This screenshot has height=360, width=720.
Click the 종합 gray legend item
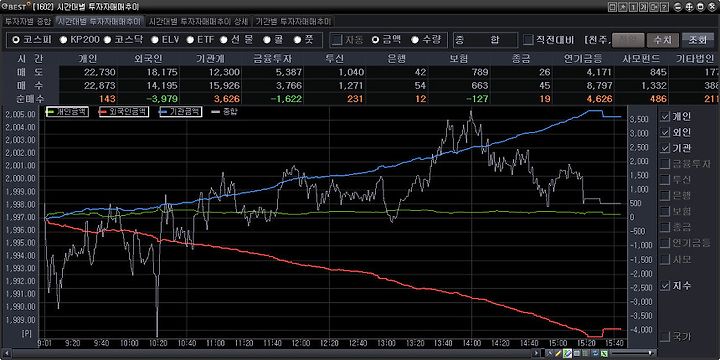coord(224,112)
